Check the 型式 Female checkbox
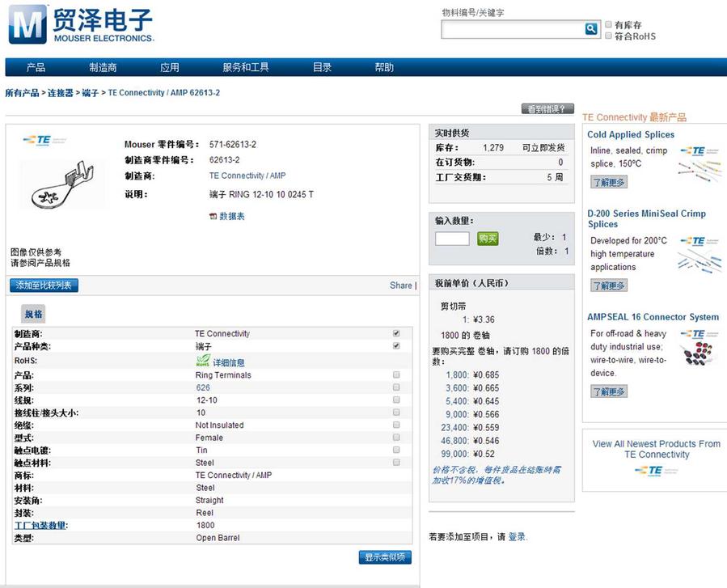Image resolution: width=727 pixels, height=588 pixels. (396, 437)
